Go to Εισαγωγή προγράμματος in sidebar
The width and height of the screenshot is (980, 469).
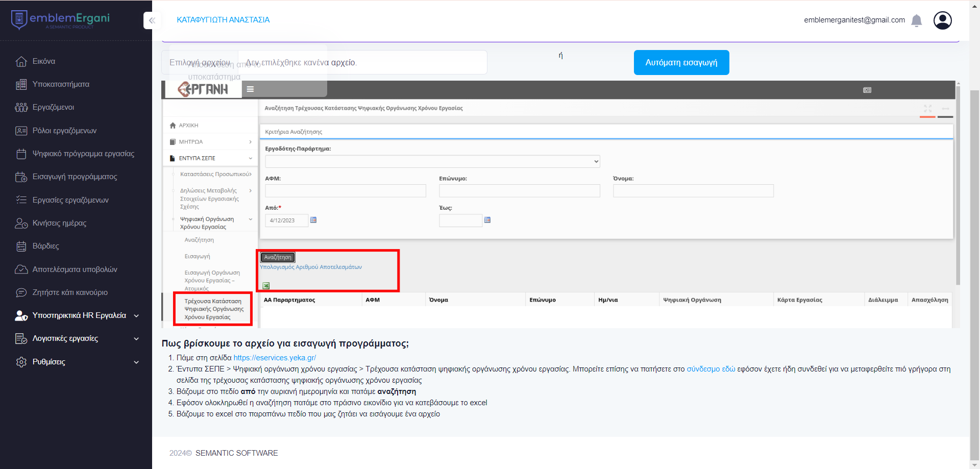(x=75, y=177)
